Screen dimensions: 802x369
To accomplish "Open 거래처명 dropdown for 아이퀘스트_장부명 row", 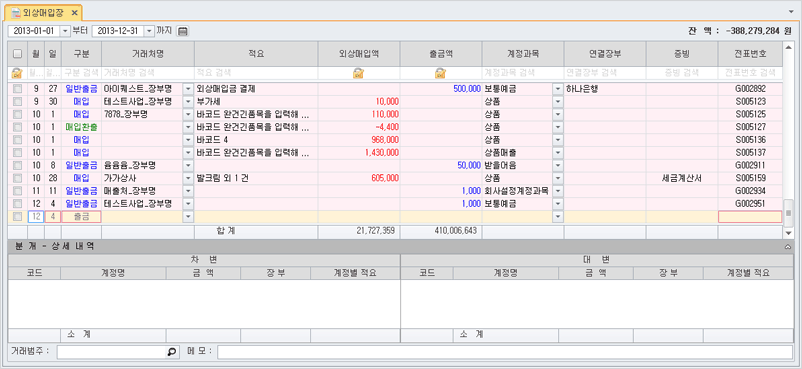I will (x=188, y=89).
